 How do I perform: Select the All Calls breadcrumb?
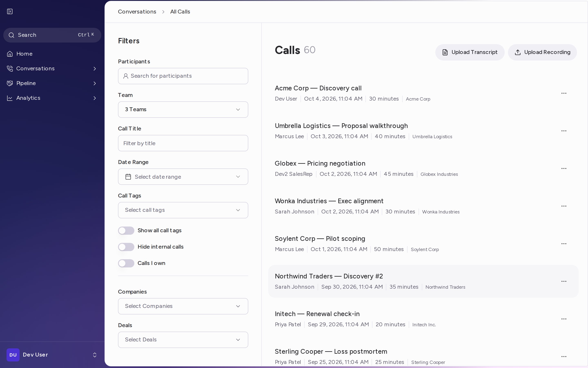tap(180, 12)
